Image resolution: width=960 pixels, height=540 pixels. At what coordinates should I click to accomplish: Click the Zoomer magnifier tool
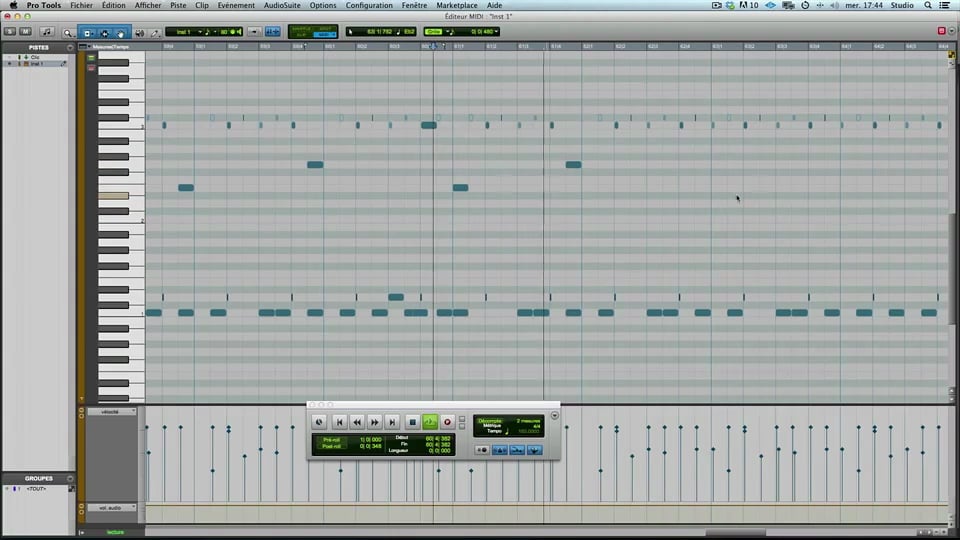[67, 33]
